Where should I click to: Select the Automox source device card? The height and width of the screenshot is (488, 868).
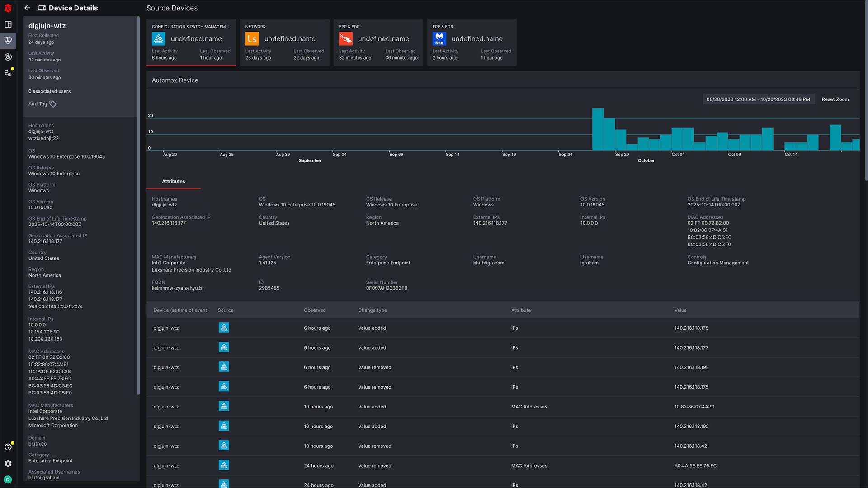191,42
